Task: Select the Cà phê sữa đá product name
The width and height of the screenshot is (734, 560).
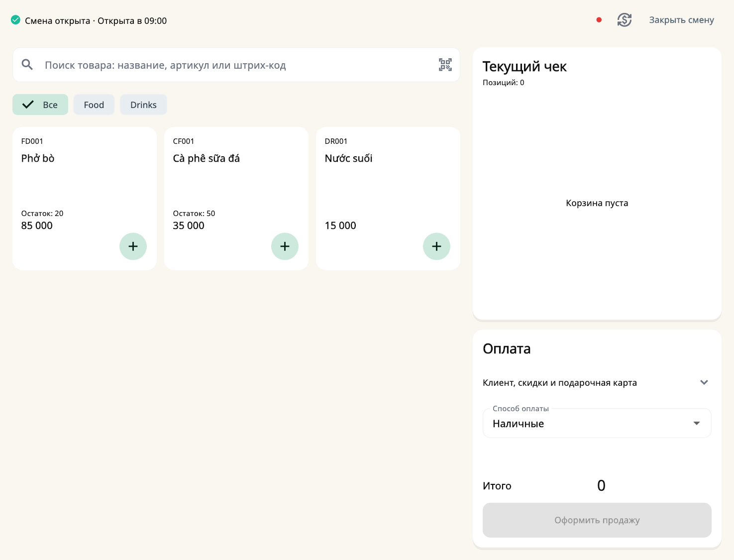Action: pyautogui.click(x=207, y=158)
